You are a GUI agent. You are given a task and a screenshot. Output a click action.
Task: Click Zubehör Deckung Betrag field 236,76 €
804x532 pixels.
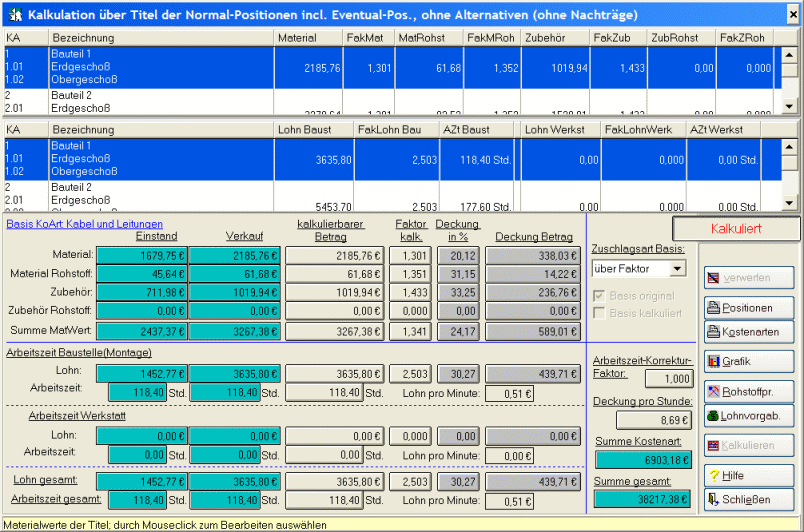pyautogui.click(x=533, y=293)
